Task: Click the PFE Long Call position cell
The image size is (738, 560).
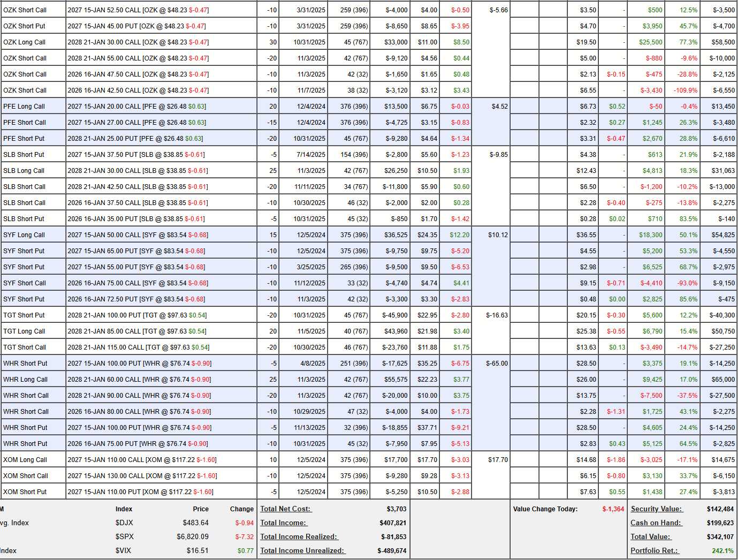Action: coord(24,107)
